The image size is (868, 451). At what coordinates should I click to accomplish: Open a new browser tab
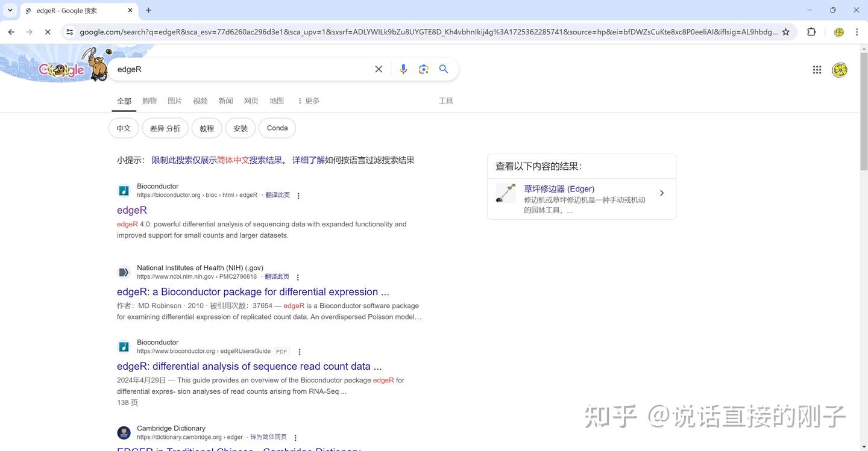tap(148, 10)
